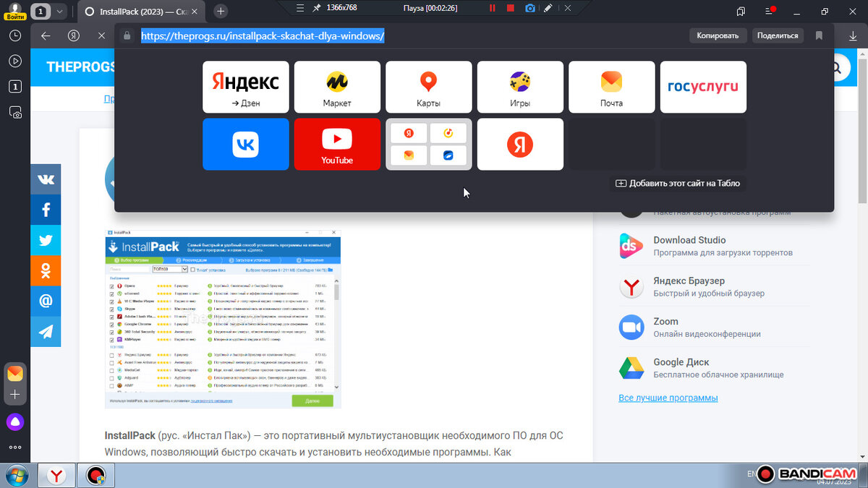Click the three dots sidebar menu
This screenshot has height=488, width=868.
[15, 448]
